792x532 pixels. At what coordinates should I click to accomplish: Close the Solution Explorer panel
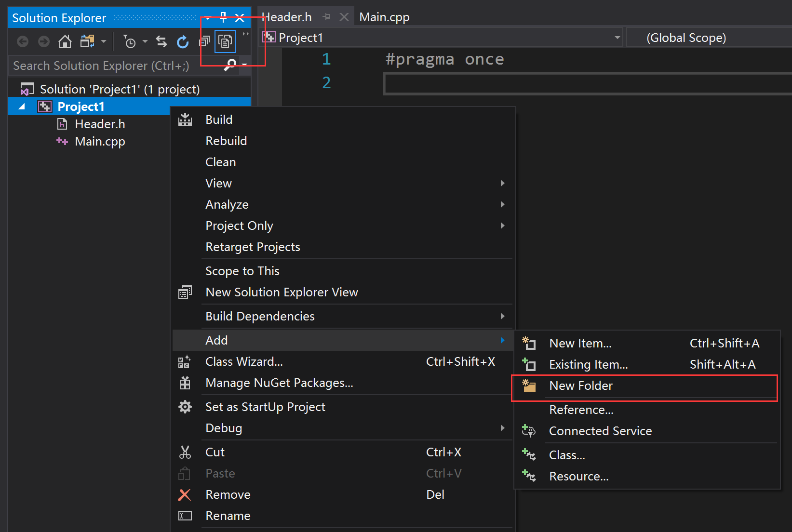(240, 18)
